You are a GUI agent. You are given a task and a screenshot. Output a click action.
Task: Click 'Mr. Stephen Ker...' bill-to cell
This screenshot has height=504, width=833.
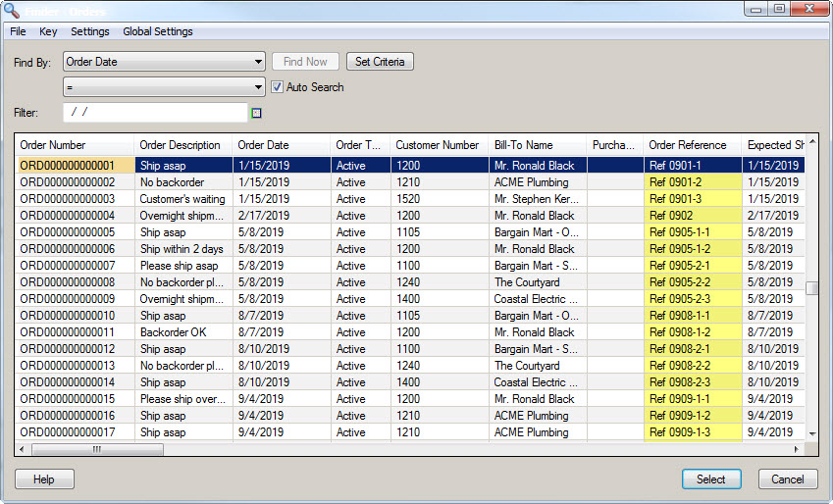(x=538, y=199)
